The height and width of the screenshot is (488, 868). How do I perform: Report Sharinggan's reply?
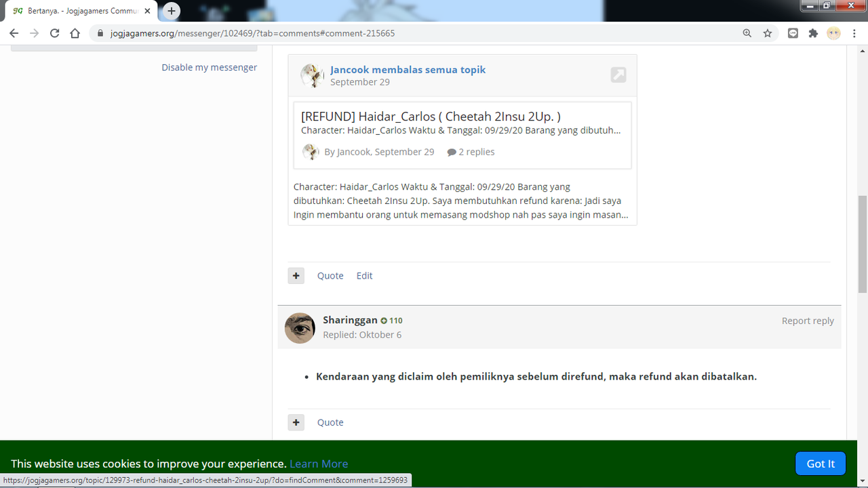(808, 321)
